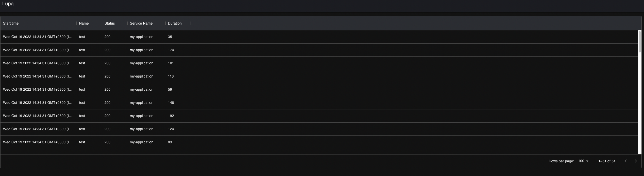Image resolution: width=644 pixels, height=176 pixels.
Task: Click the Lupa application title
Action: pyautogui.click(x=8, y=4)
